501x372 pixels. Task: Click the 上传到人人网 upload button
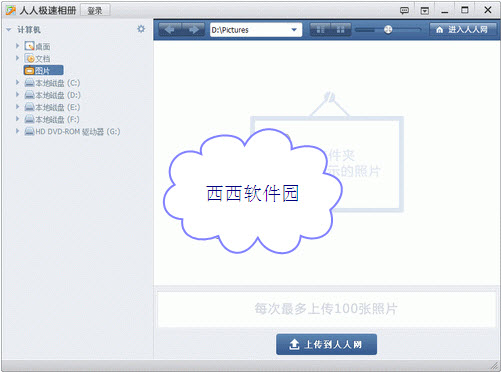point(326,344)
